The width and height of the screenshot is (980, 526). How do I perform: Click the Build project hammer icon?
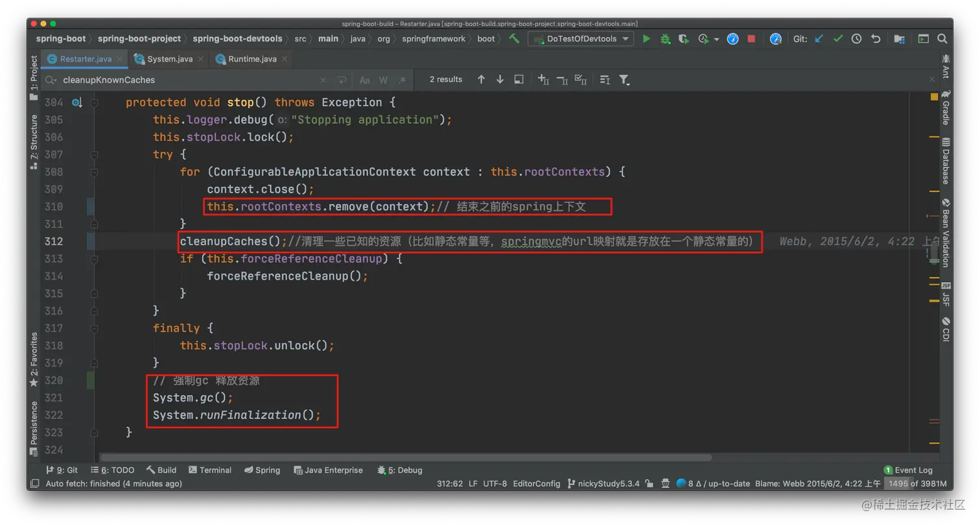(x=514, y=39)
